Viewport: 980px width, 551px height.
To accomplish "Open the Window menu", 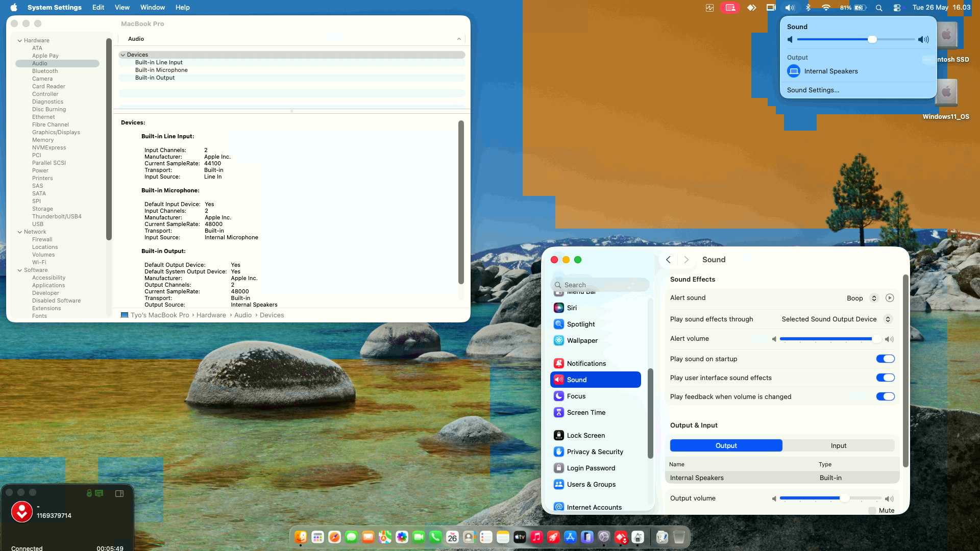I will point(153,7).
